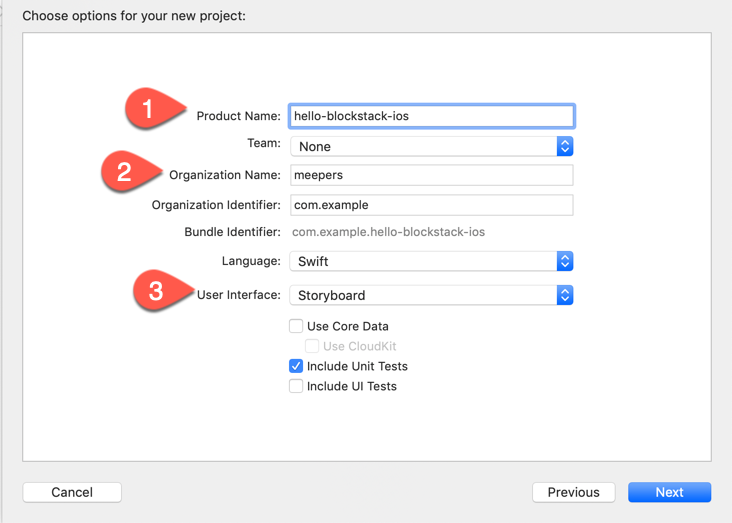The image size is (732, 523).
Task: Click the Bundle Identifier value text
Action: click(x=388, y=232)
